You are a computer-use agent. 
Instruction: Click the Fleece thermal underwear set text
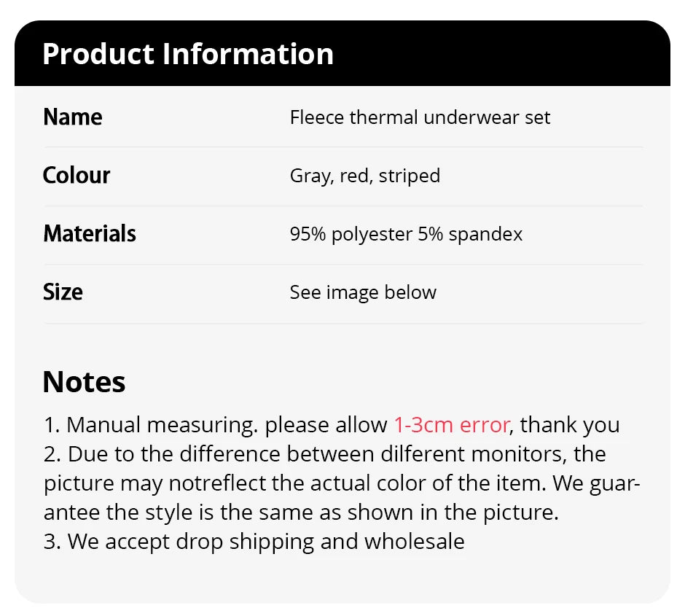click(x=420, y=117)
